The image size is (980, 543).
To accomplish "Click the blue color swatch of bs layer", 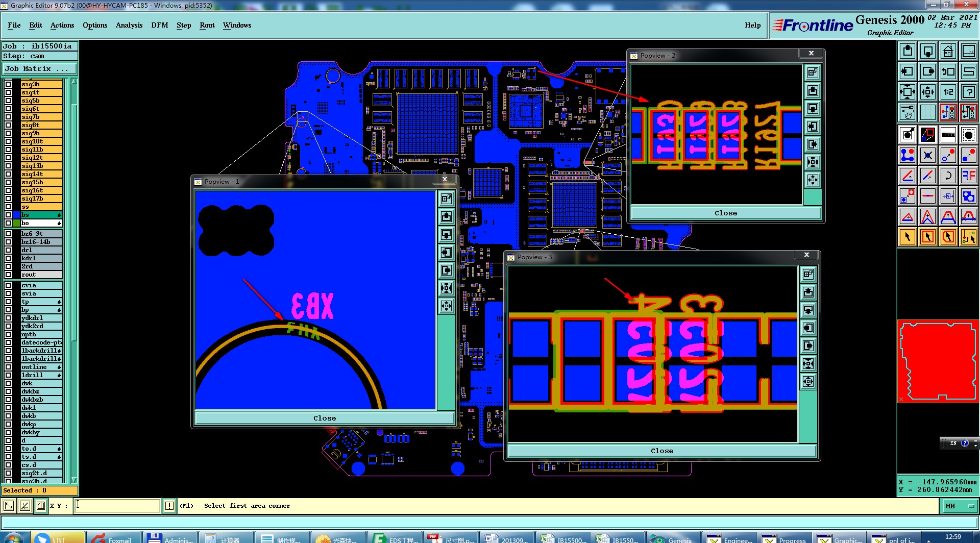I will (x=16, y=215).
